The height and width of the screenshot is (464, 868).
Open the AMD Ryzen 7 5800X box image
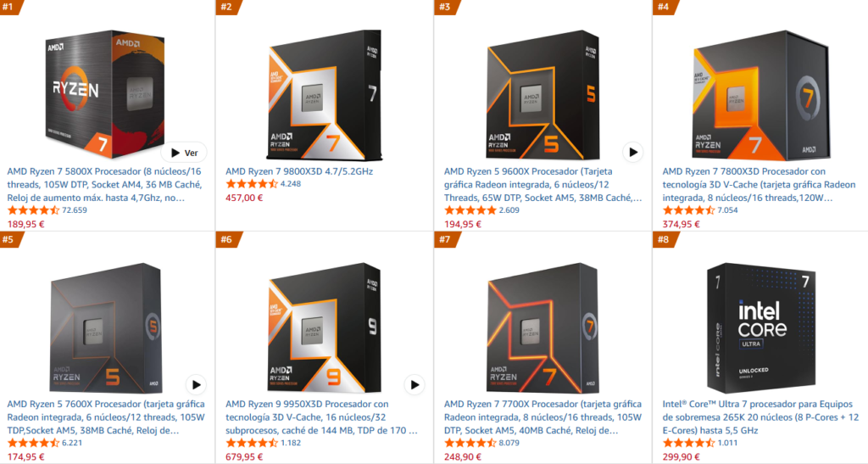click(x=104, y=94)
